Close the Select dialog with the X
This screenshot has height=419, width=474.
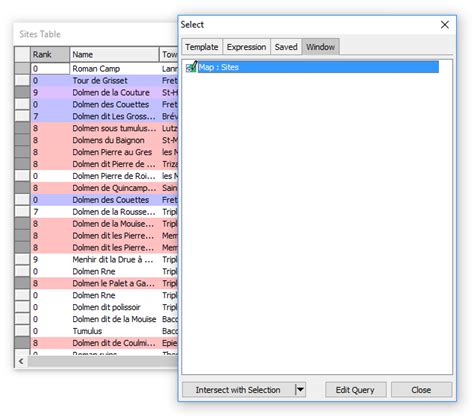(x=445, y=25)
